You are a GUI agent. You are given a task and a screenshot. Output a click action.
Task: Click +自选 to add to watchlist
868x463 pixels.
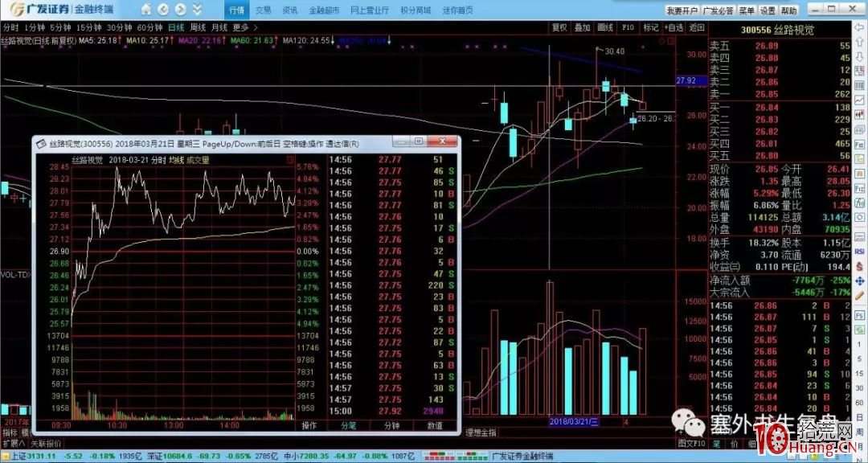[674, 27]
